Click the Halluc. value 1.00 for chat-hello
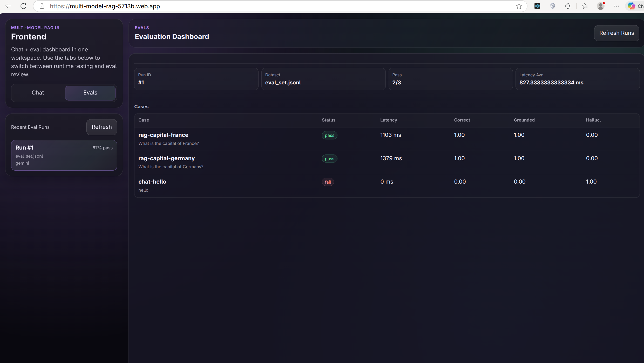The height and width of the screenshot is (363, 644). click(591, 182)
